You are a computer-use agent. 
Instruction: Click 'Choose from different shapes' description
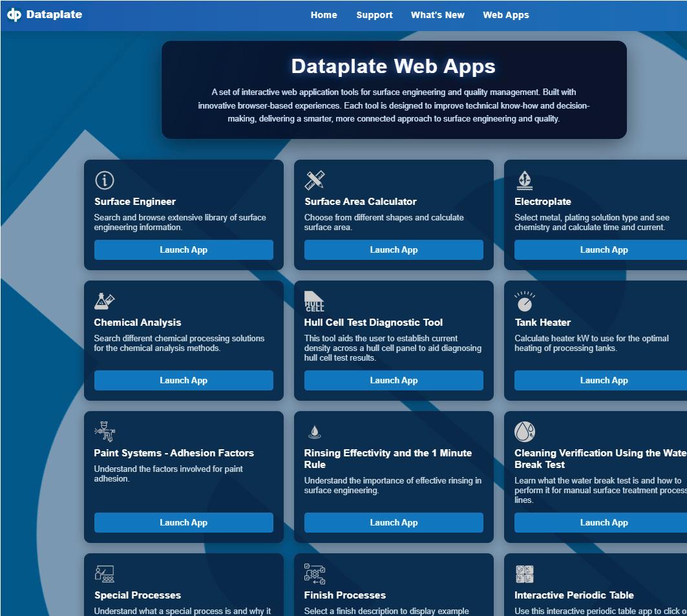(x=384, y=222)
